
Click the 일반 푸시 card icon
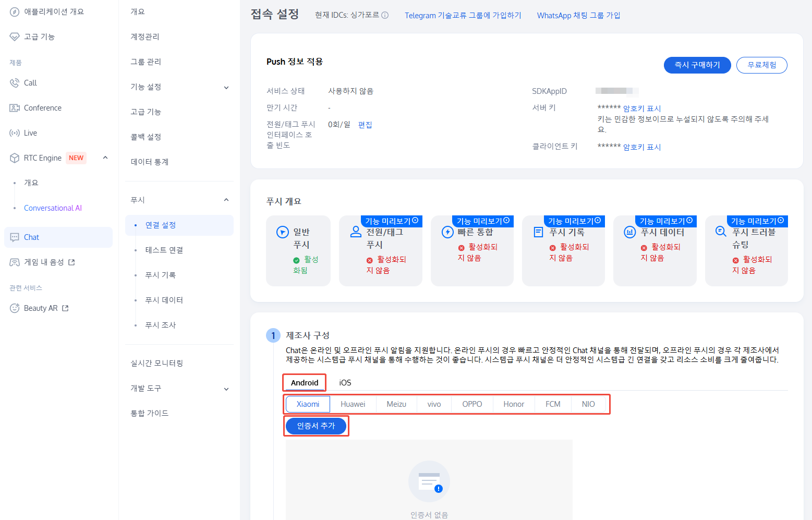tap(282, 232)
